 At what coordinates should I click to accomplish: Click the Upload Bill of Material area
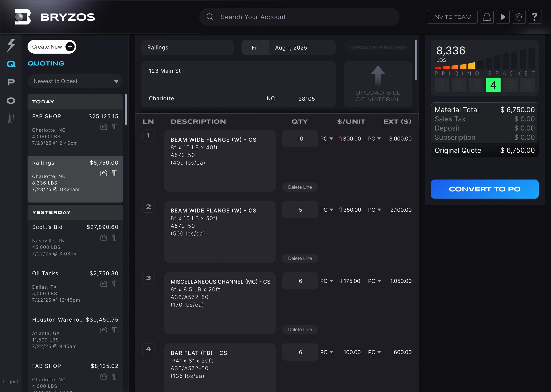click(378, 84)
